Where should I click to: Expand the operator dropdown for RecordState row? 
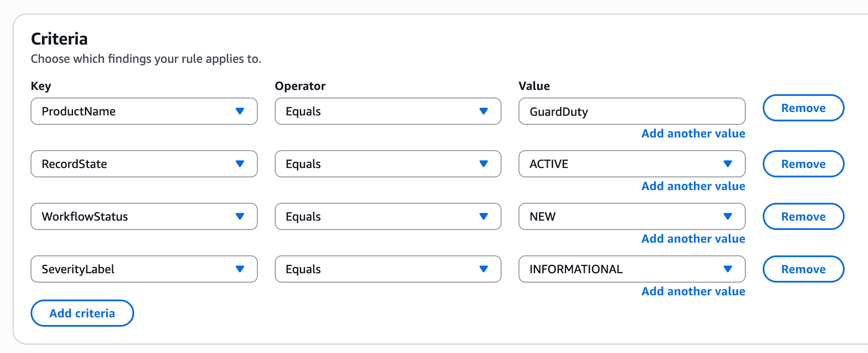pyautogui.click(x=388, y=164)
